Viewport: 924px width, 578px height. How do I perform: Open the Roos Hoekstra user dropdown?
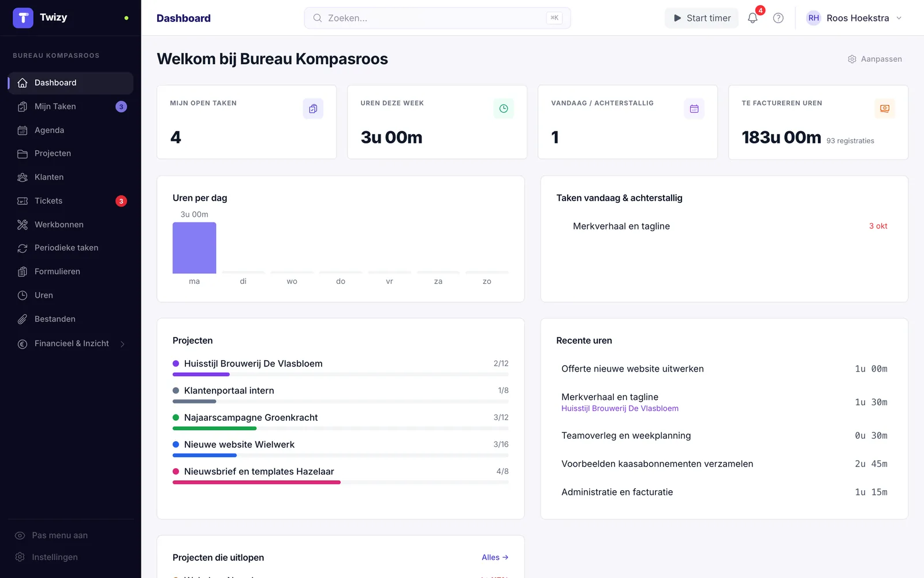click(x=854, y=18)
